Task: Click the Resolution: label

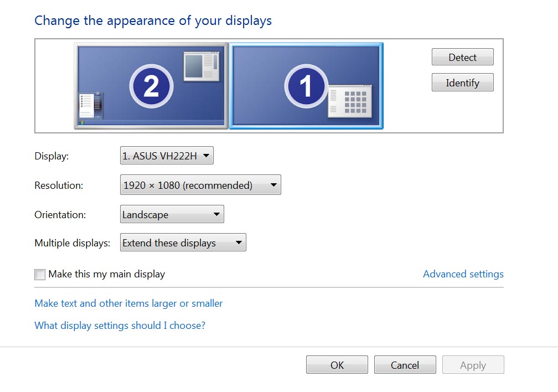Action: (x=59, y=185)
